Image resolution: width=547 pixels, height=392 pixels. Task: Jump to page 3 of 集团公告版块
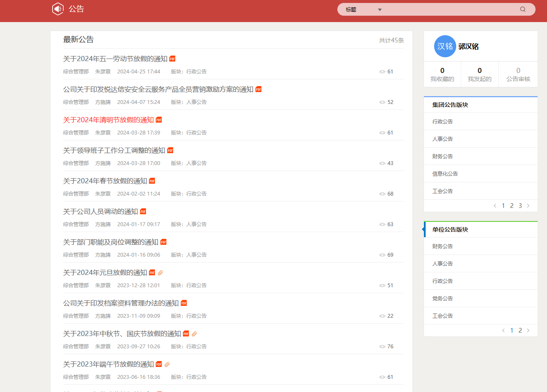[520, 206]
